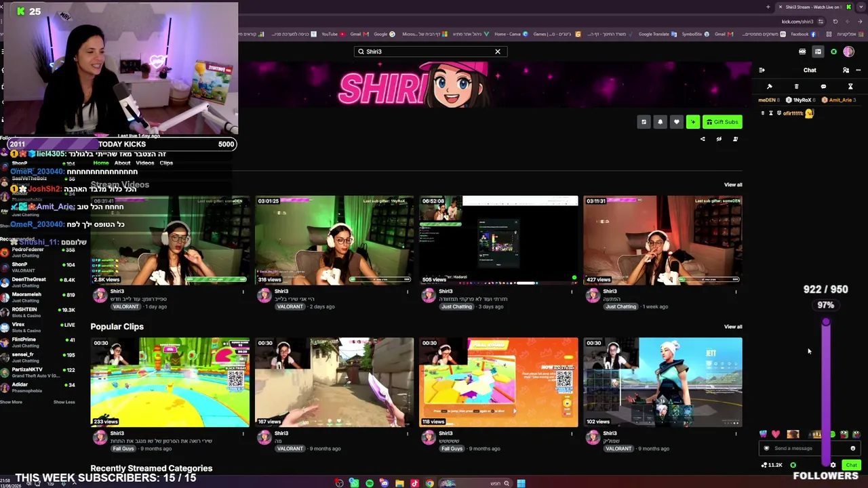Image resolution: width=868 pixels, height=488 pixels.
Task: Open options menu for the 1 day ago video
Action: point(243,292)
